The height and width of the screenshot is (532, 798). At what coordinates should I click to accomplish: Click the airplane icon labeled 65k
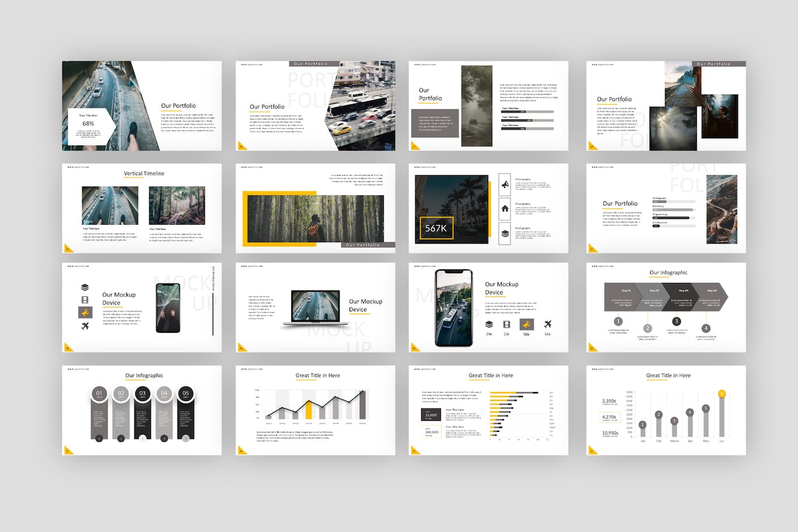548,324
